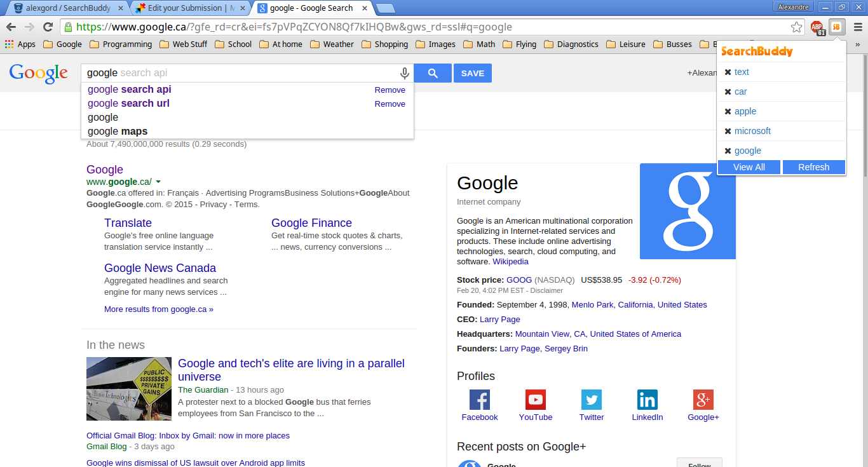This screenshot has width=868, height=467.
Task: Click View All in SearchBuddy popup
Action: coord(749,167)
